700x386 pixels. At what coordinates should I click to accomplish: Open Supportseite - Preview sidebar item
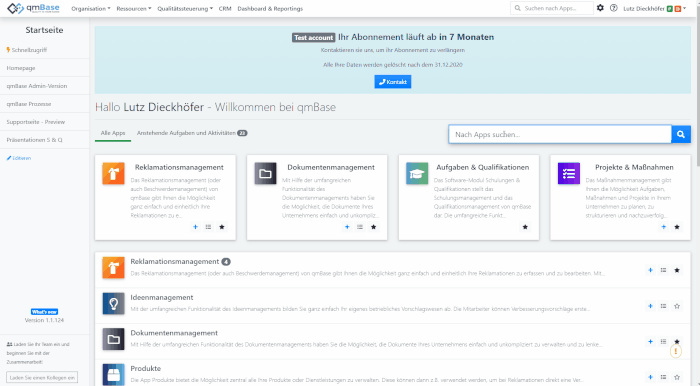tap(36, 122)
